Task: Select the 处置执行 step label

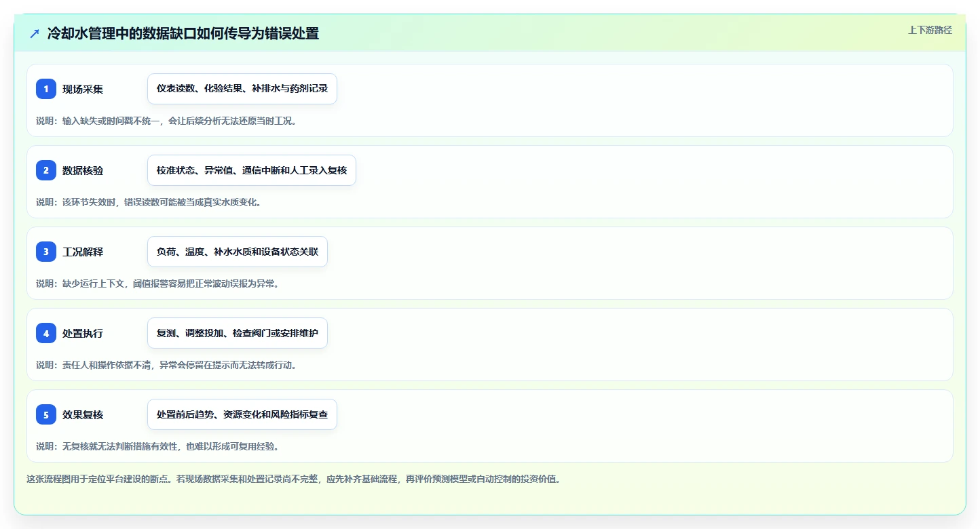Action: coord(83,333)
